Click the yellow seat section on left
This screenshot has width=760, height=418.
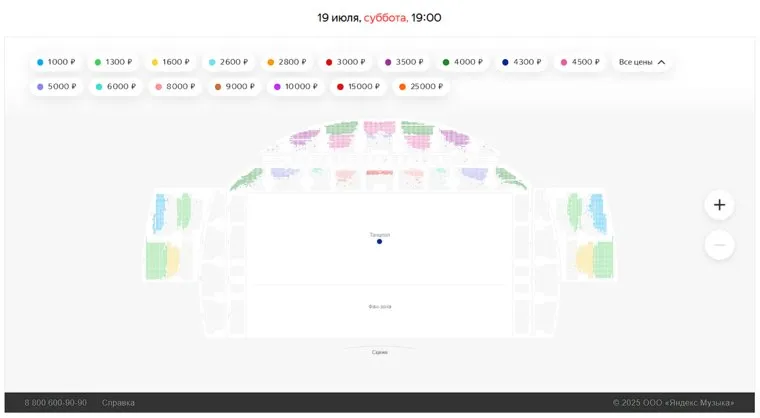click(172, 260)
